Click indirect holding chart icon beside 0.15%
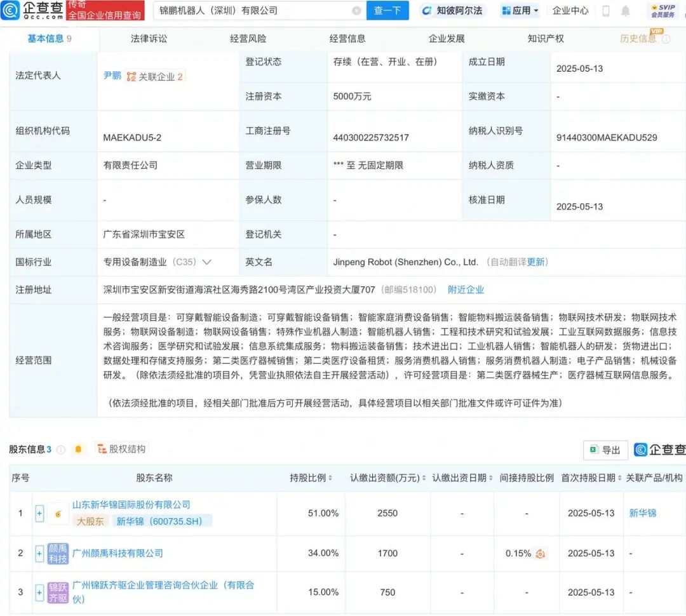 541,553
